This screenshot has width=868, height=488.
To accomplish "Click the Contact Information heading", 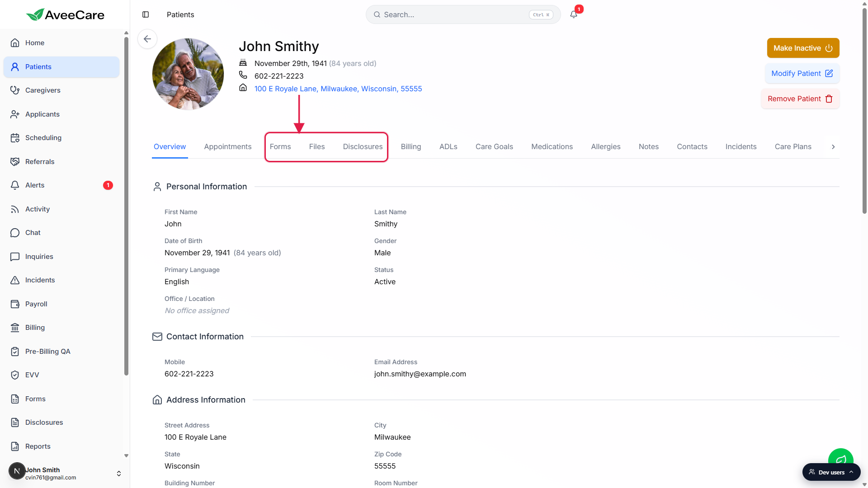I will point(205,337).
